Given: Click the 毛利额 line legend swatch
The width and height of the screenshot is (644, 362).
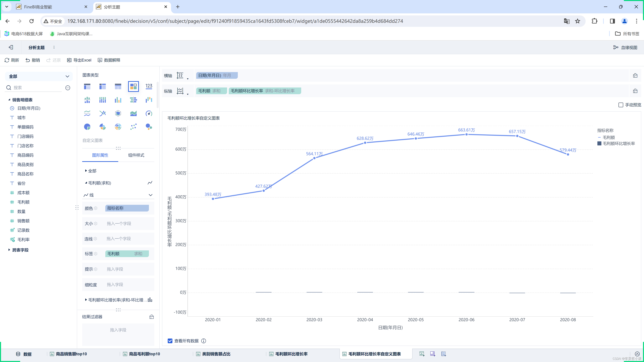Looking at the screenshot, I should click(x=599, y=137).
